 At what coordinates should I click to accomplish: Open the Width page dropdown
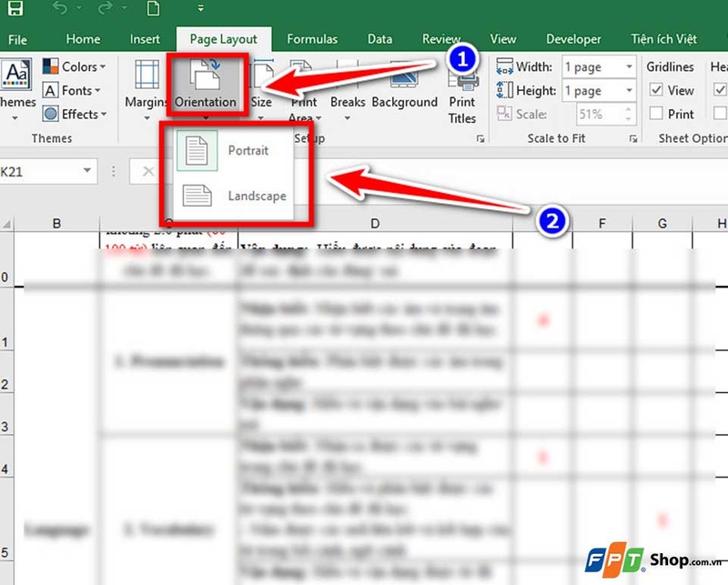tap(630, 66)
